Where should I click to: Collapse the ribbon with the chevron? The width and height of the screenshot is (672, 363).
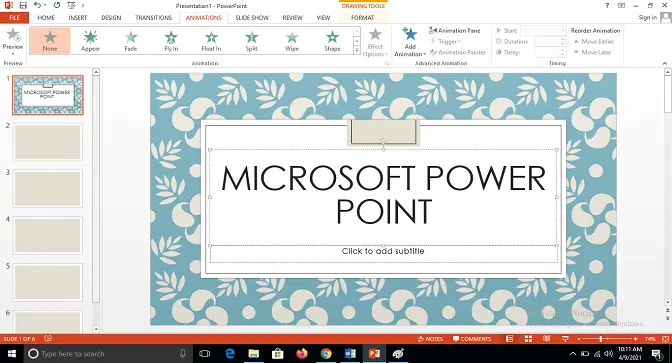pyautogui.click(x=665, y=63)
